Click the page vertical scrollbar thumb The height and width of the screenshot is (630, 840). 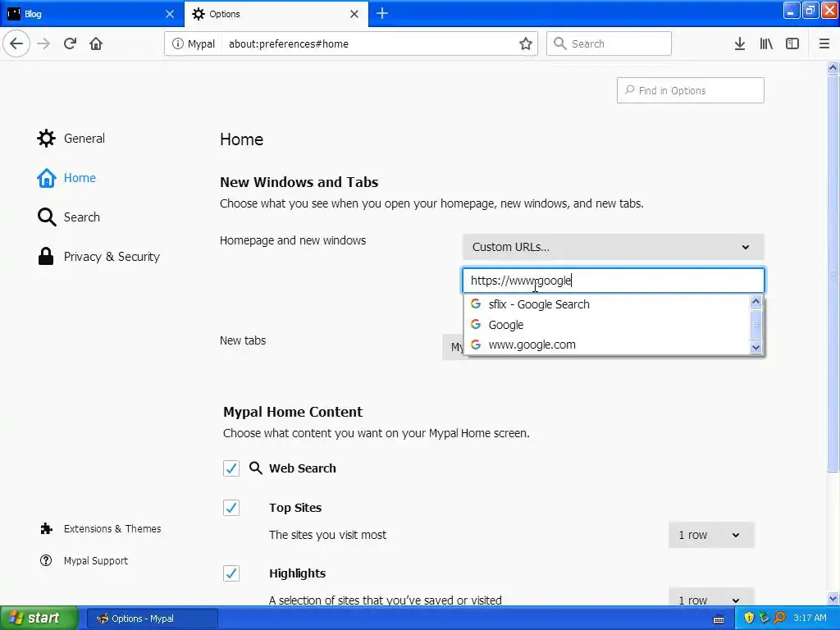click(x=833, y=273)
